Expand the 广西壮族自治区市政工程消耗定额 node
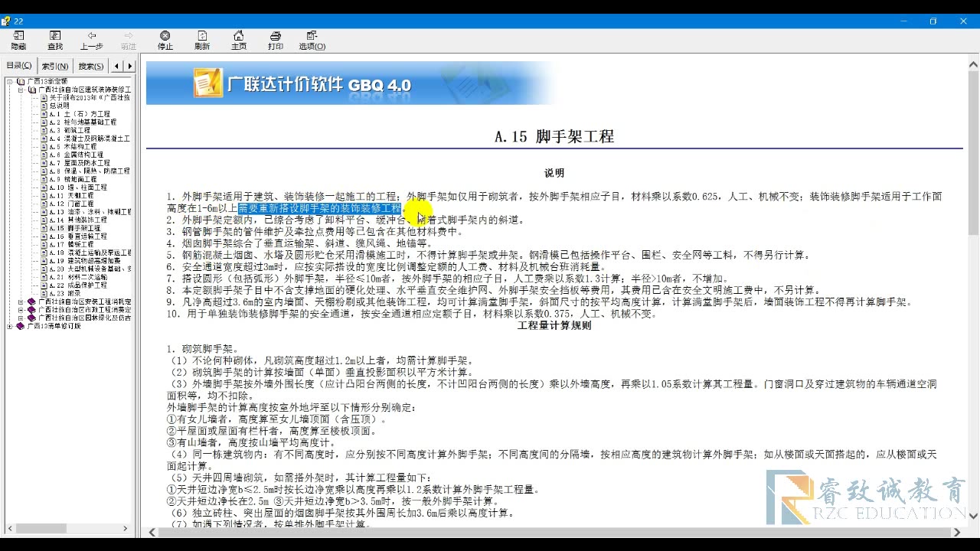Screen dimensions: 980x551 21,309
